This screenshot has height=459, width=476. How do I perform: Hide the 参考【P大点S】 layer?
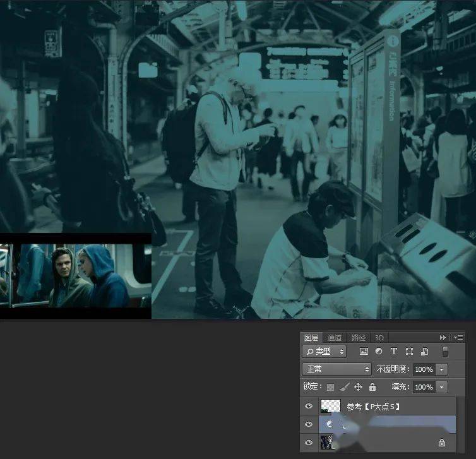coord(309,406)
